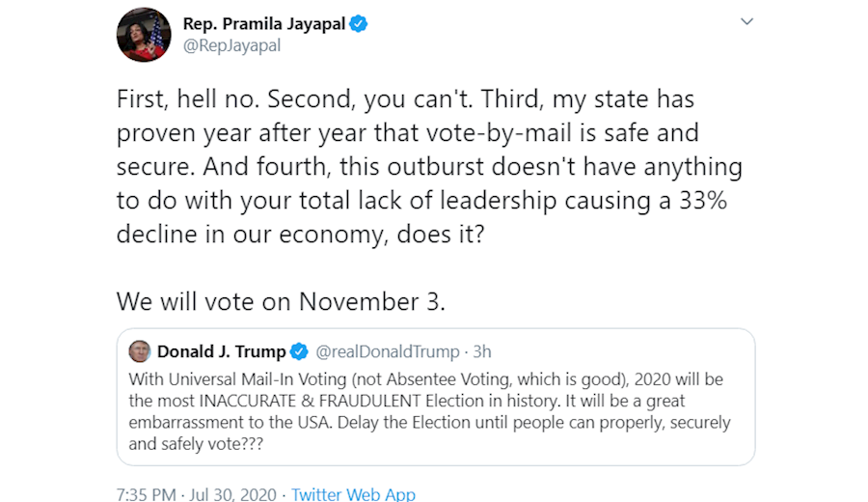
Task: Click the "First, hell no" opening text
Action: pos(189,99)
